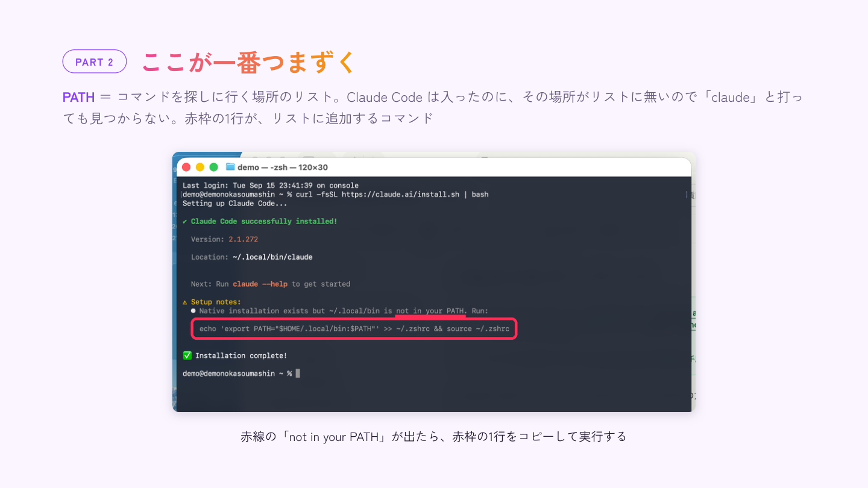The height and width of the screenshot is (488, 868).
Task: Click the PART 2 pill badge
Action: tap(95, 61)
